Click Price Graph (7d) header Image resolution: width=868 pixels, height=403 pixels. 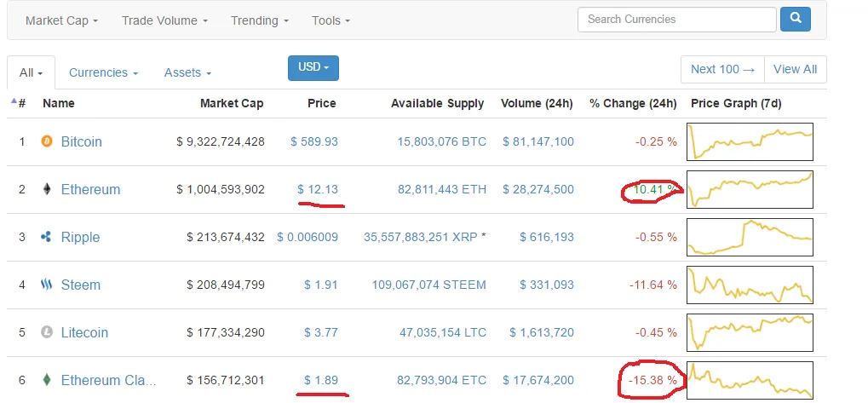point(736,103)
